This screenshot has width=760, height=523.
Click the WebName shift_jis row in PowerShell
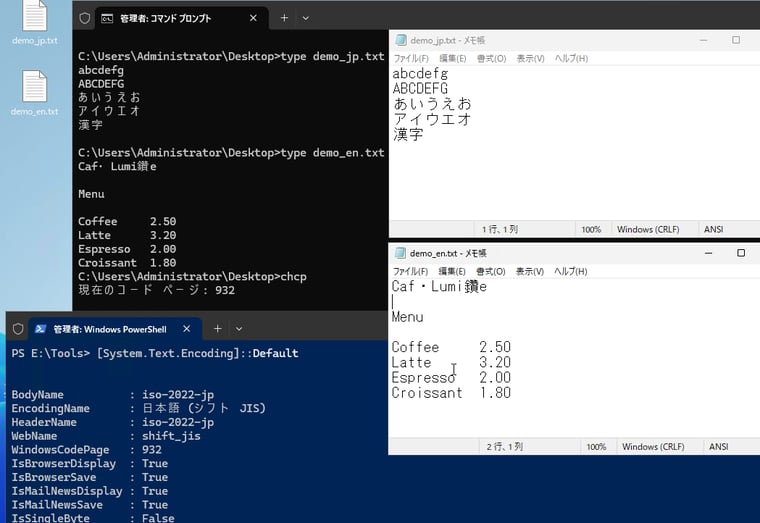pos(106,436)
